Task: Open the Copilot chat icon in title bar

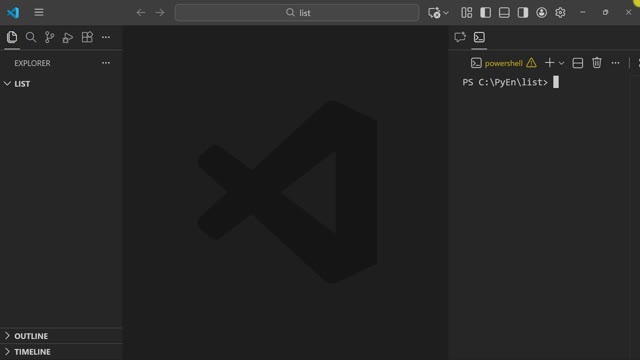Action: click(434, 13)
